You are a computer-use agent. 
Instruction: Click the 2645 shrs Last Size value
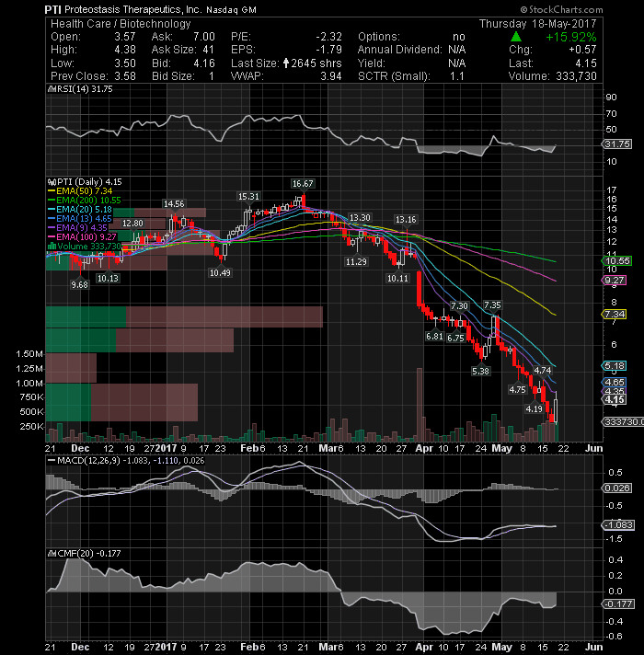tap(316, 63)
